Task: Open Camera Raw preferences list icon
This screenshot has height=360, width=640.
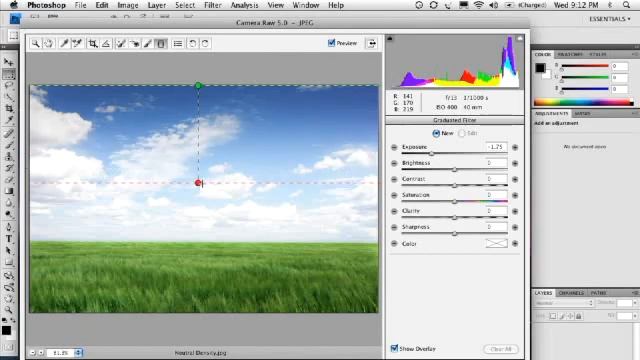Action: 178,43
